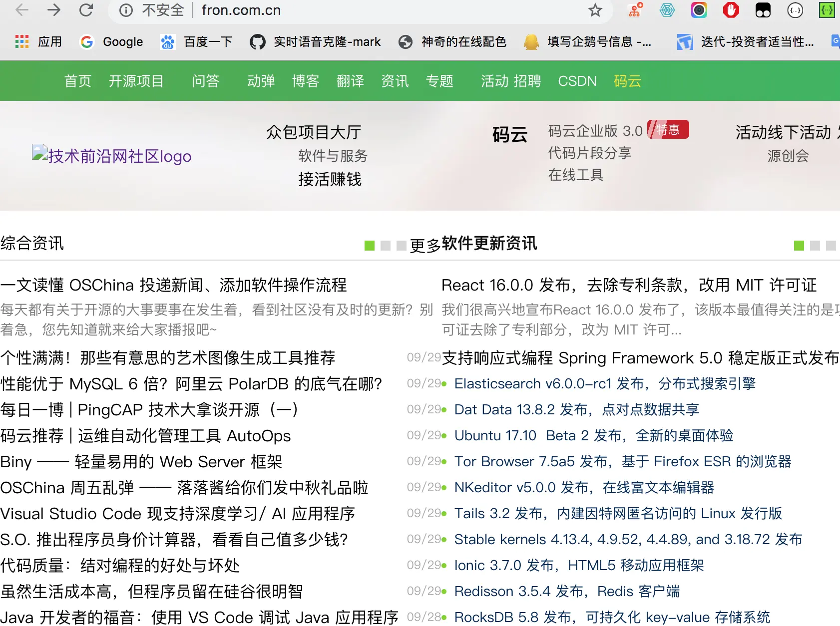840x626 pixels.
Task: Click the AdBlock stop-hand extension icon
Action: (x=731, y=10)
